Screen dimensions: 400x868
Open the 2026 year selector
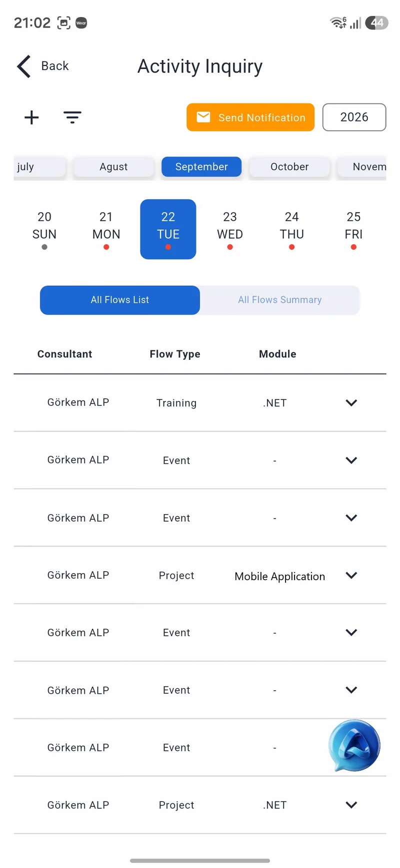tap(354, 117)
